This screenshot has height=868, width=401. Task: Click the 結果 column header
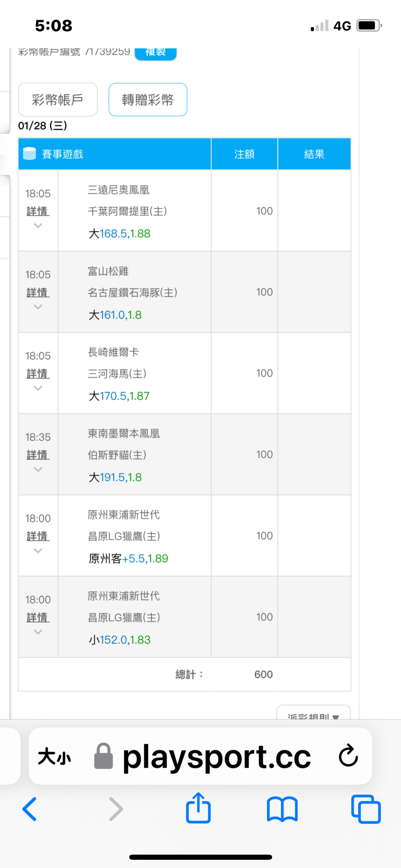(x=314, y=154)
